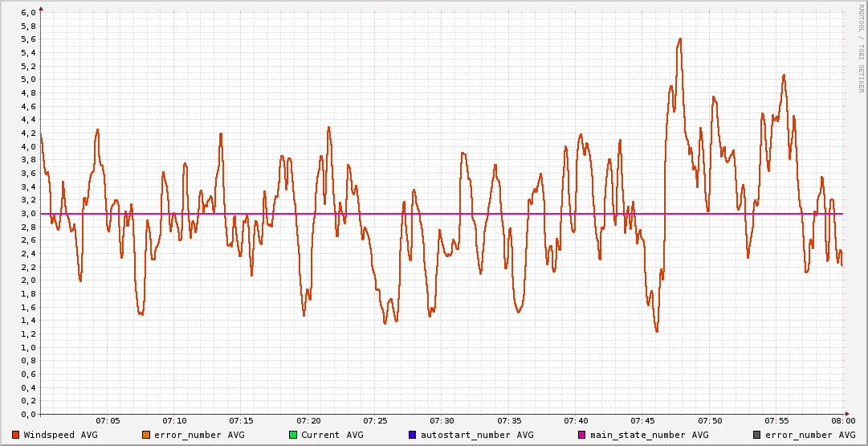This screenshot has height=446, width=868.
Task: Click the 07:05 time axis label
Action: (x=108, y=420)
